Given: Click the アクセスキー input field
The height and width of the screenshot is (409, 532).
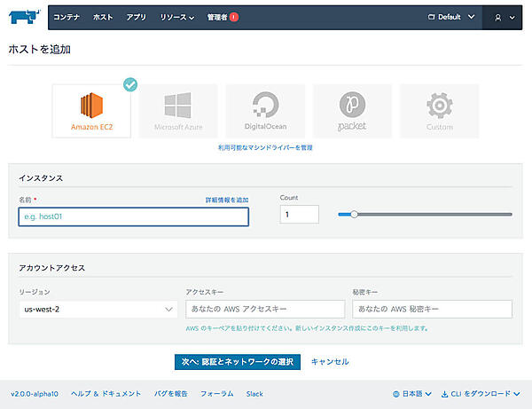Looking at the screenshot, I should (x=264, y=309).
